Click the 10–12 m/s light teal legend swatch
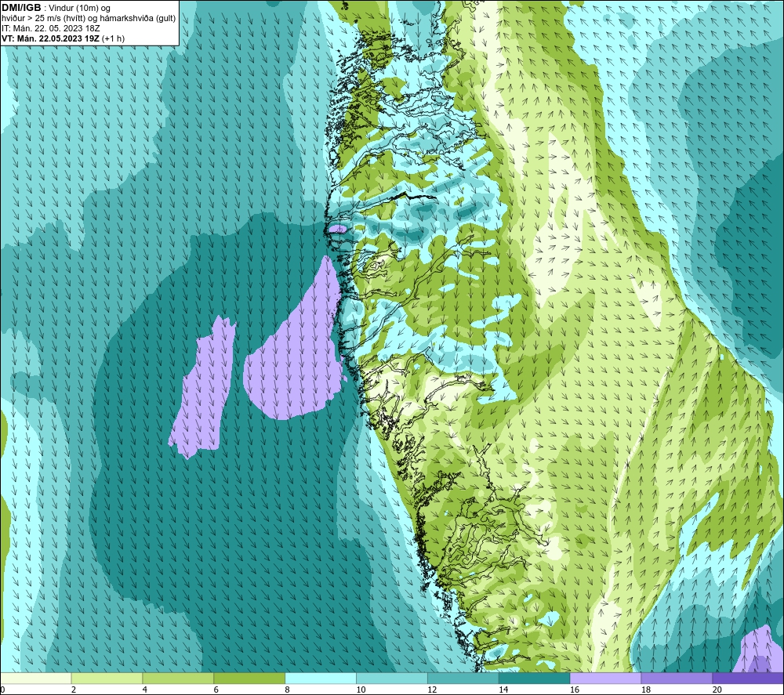 tap(392, 679)
